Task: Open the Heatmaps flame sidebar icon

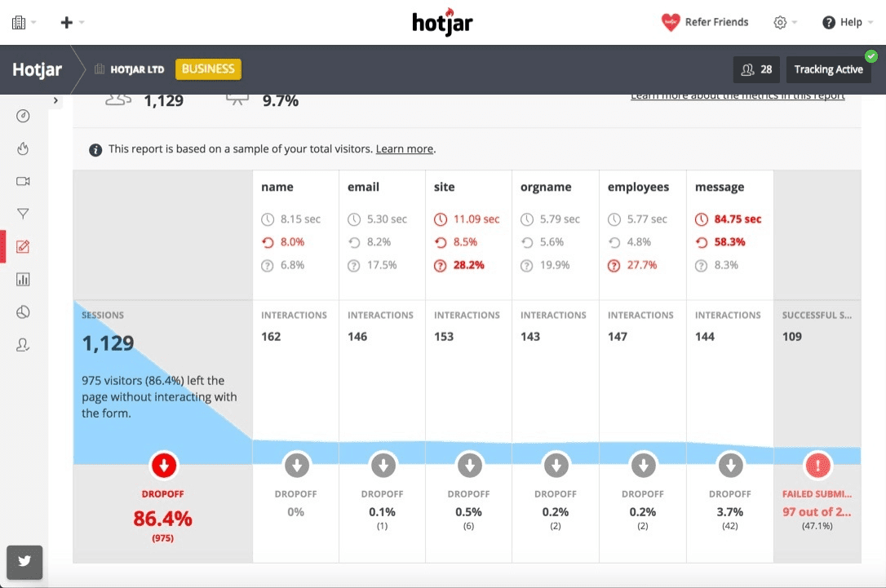Action: pyautogui.click(x=23, y=148)
